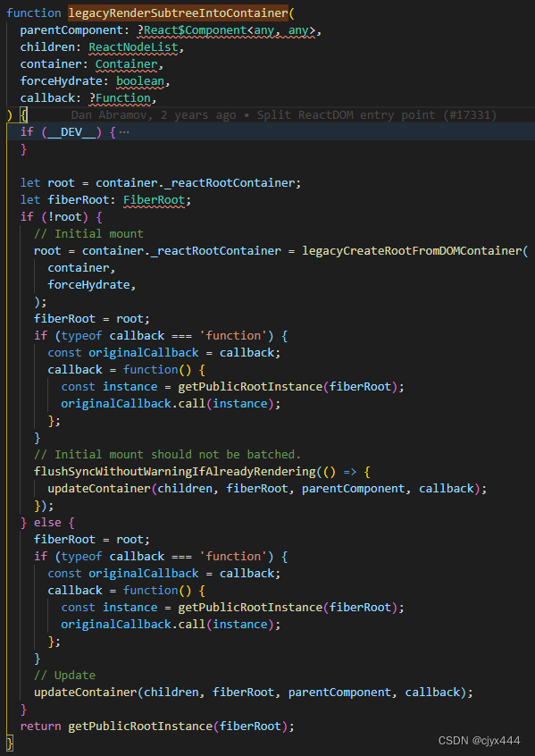Click _reactRootContainer in the 'let root' line
Viewport: 535px width, 756px height.
(230, 182)
